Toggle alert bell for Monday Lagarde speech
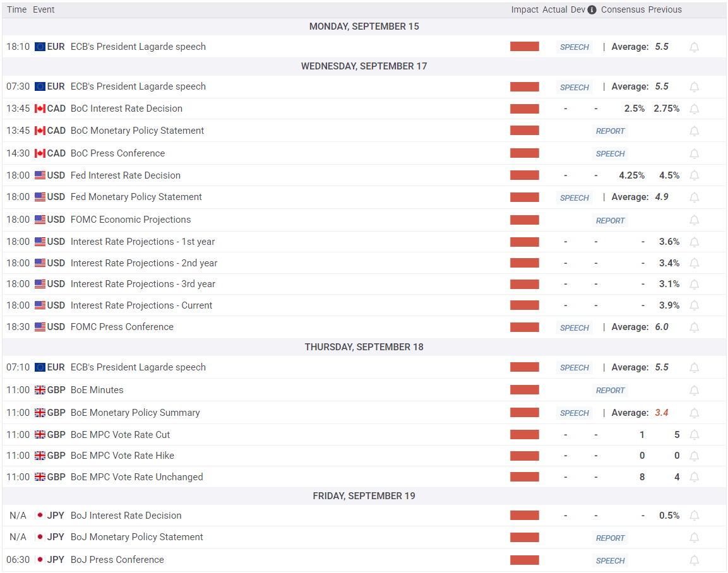The image size is (728, 573). coord(694,47)
